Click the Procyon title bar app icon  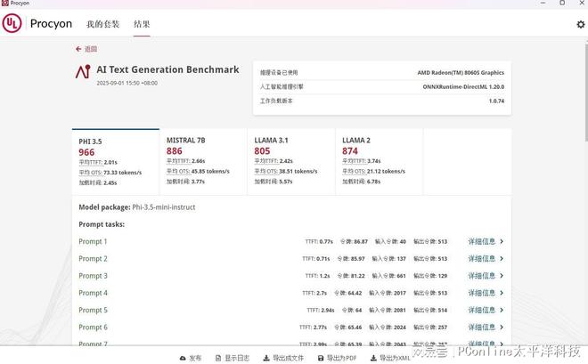point(4,3)
